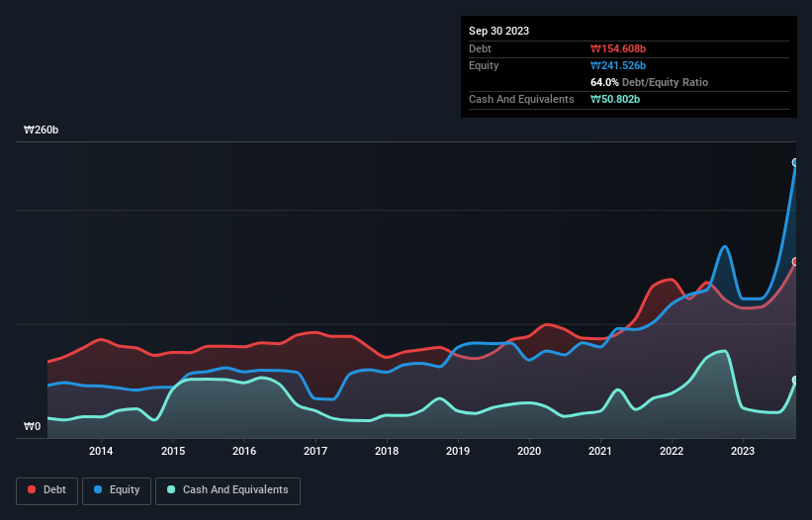812x520 pixels.
Task: Click the 2016 x-axis label
Action: click(x=244, y=451)
